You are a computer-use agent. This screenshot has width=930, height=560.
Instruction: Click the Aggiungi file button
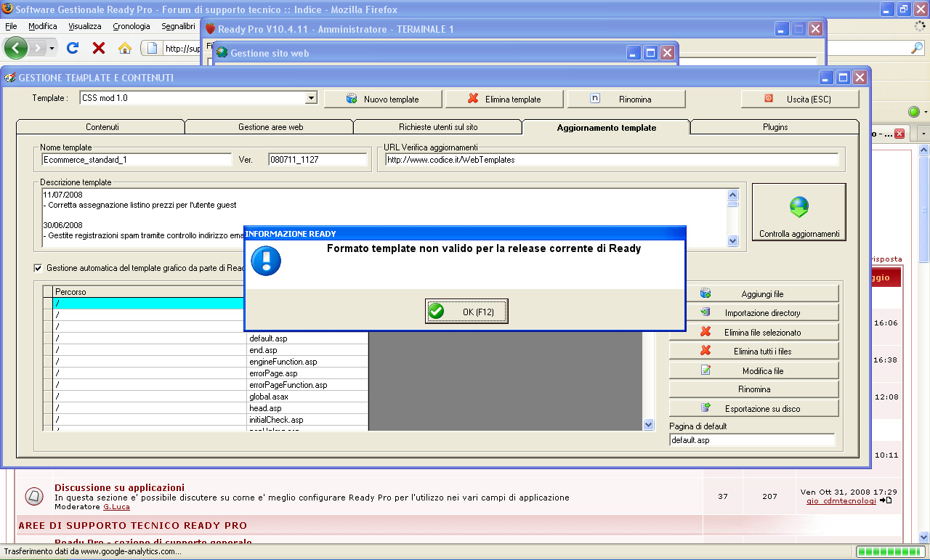coord(754,293)
